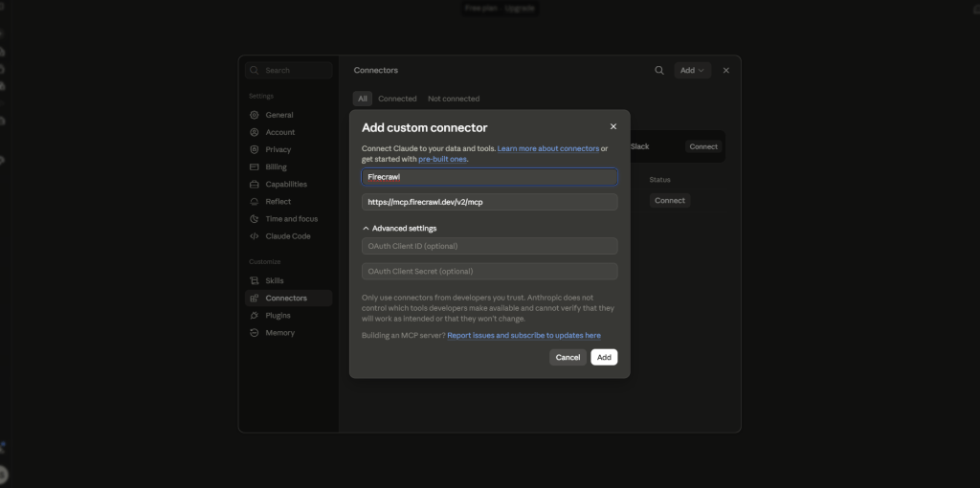
Task: Select Connectors in the sidebar
Action: click(288, 298)
